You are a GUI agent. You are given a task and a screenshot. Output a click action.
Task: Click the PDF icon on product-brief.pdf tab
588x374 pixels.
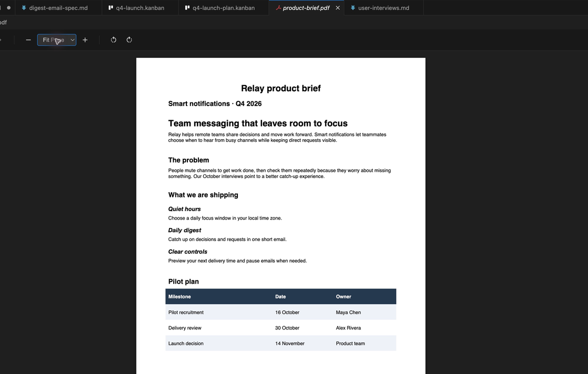pyautogui.click(x=278, y=7)
